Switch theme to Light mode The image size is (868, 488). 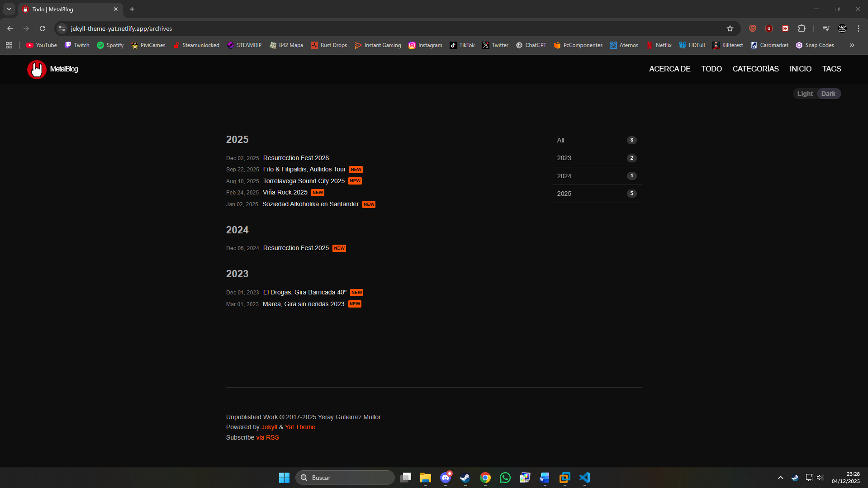(x=805, y=94)
